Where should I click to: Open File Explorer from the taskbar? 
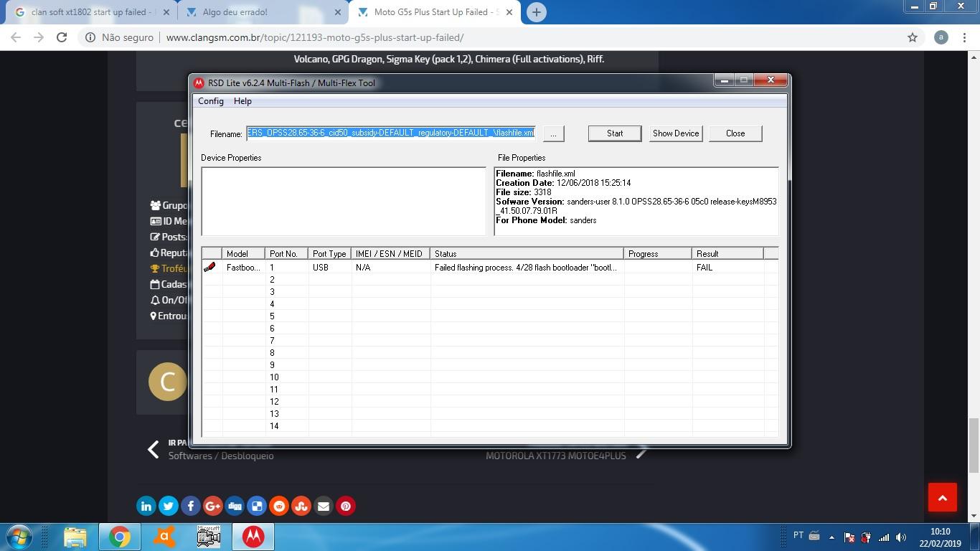[75, 537]
